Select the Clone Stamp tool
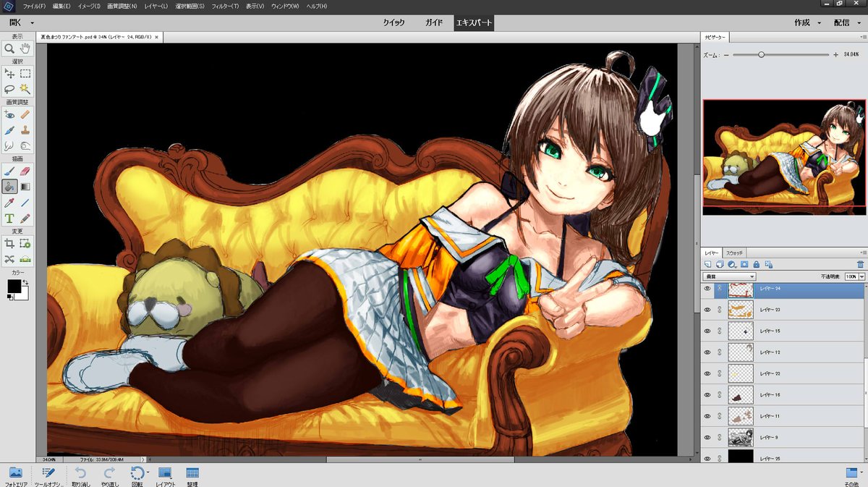This screenshot has height=487, width=868. 25,130
